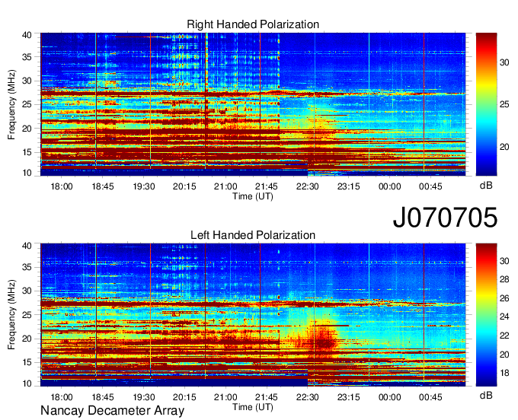
Task: Click the 20:15 time tick of Right Handed plot
Action: click(184, 186)
